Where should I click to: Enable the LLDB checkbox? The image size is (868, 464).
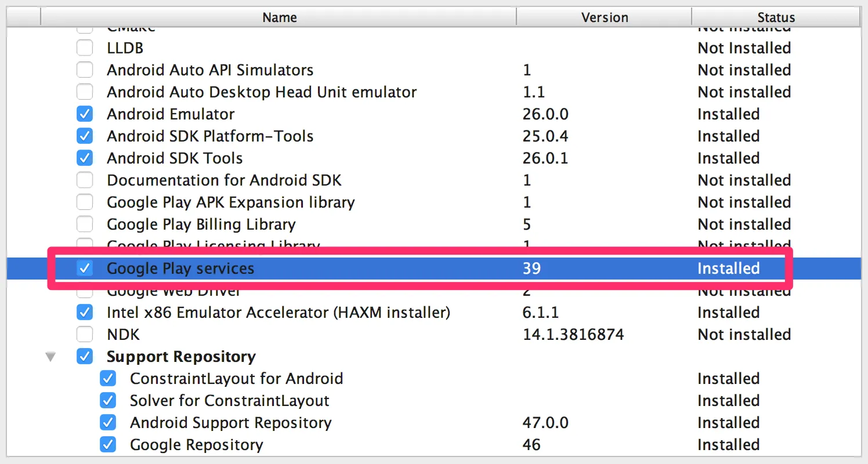pyautogui.click(x=85, y=48)
